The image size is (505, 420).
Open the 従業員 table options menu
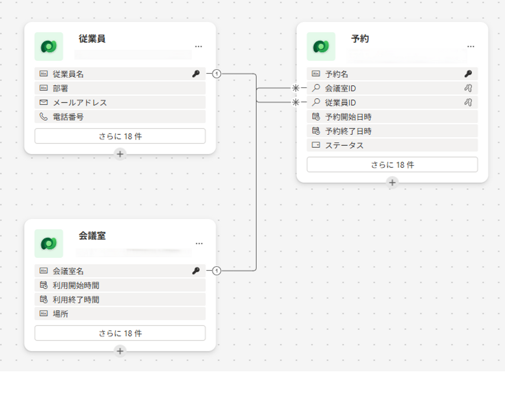pos(198,47)
